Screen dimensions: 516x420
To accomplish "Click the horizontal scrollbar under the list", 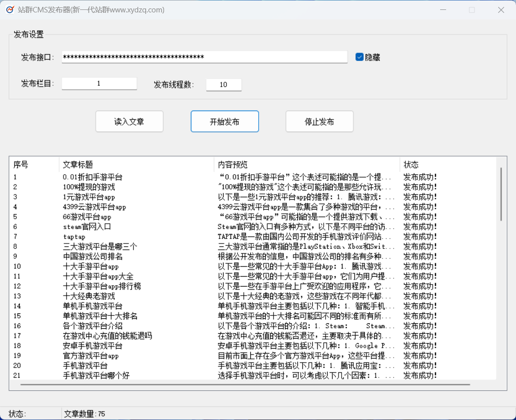I will tap(245, 384).
